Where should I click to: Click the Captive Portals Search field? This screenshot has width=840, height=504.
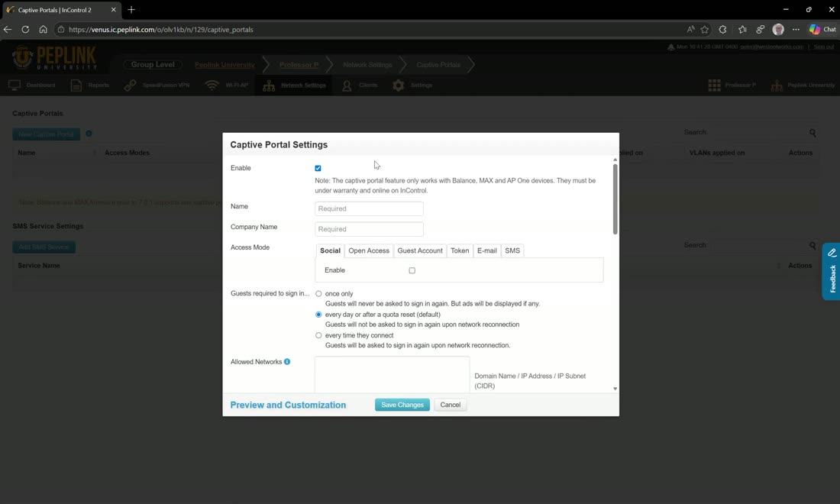(759, 132)
